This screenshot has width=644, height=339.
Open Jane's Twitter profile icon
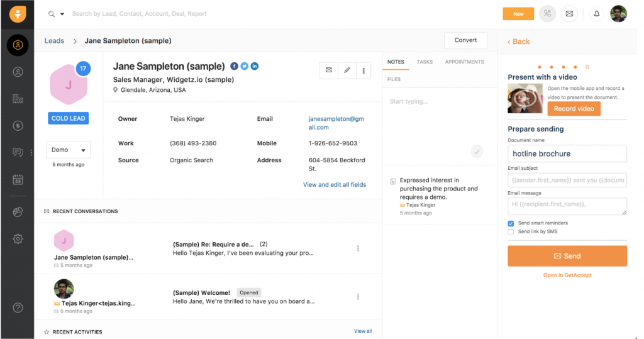[x=245, y=66]
